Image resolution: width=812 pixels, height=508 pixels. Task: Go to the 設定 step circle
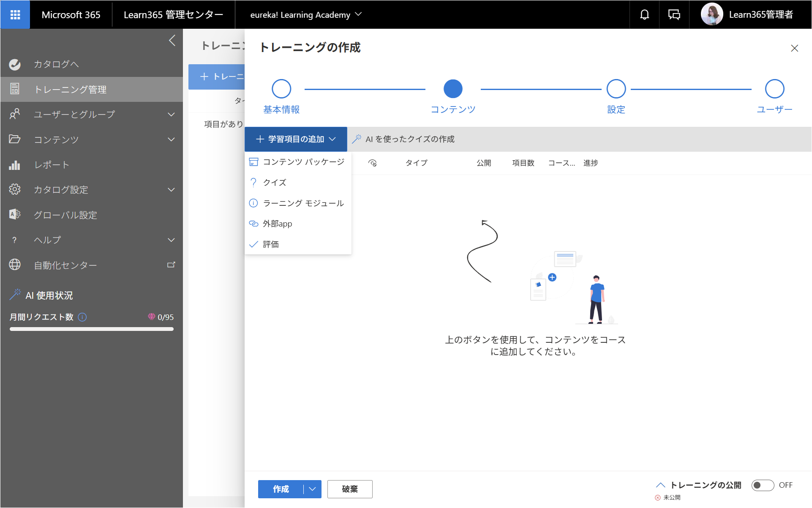(x=616, y=89)
